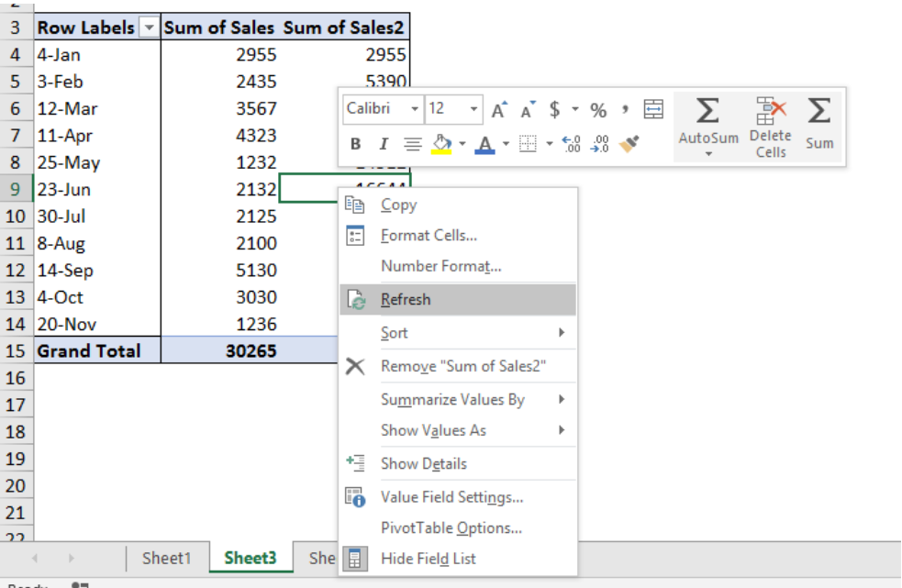The width and height of the screenshot is (902, 588).
Task: Open Value Field Settings dialog
Action: click(x=459, y=497)
